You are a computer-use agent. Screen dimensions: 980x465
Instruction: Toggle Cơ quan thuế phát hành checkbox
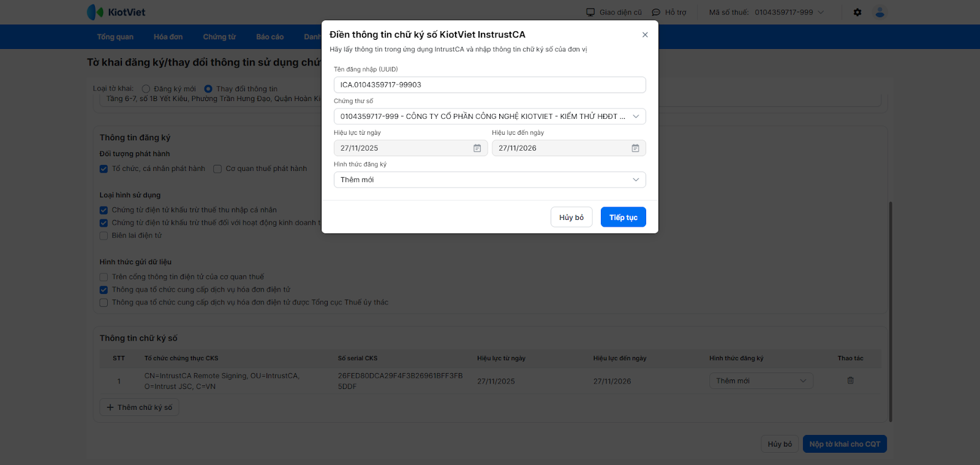pyautogui.click(x=217, y=169)
